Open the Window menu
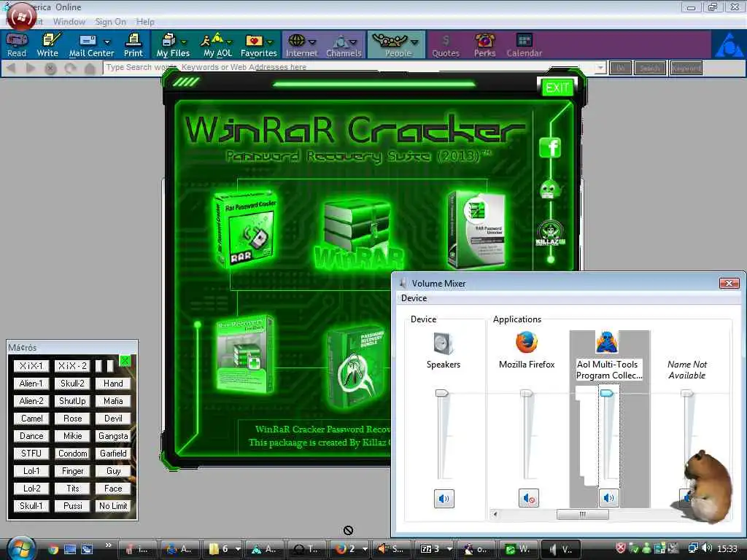 [x=69, y=22]
